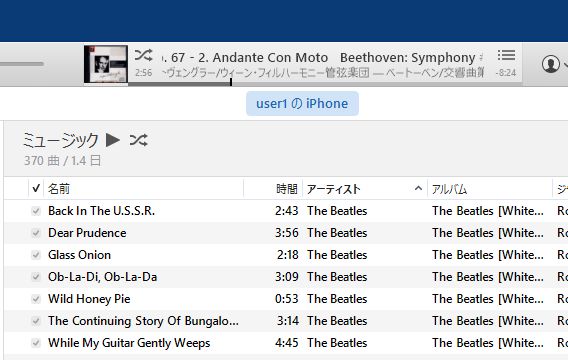Toggle shuffle in the now-playing display
This screenshot has width=568, height=360.
tap(143, 55)
